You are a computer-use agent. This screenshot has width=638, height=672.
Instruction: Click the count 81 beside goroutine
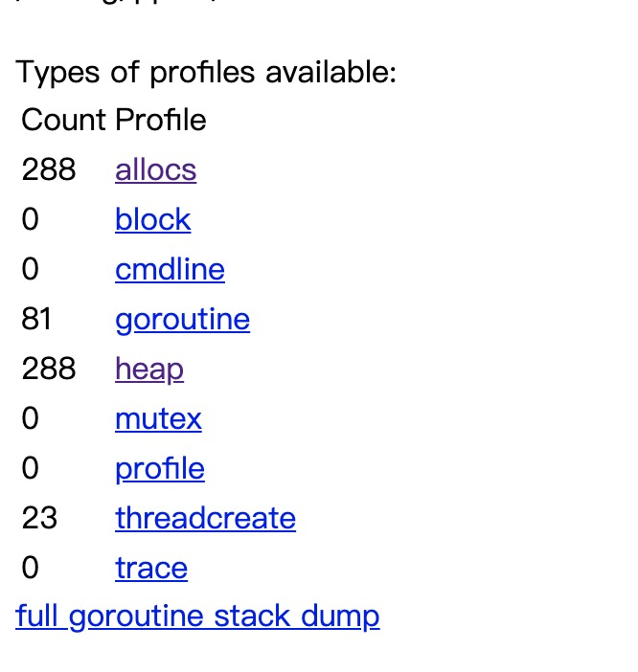pos(36,319)
